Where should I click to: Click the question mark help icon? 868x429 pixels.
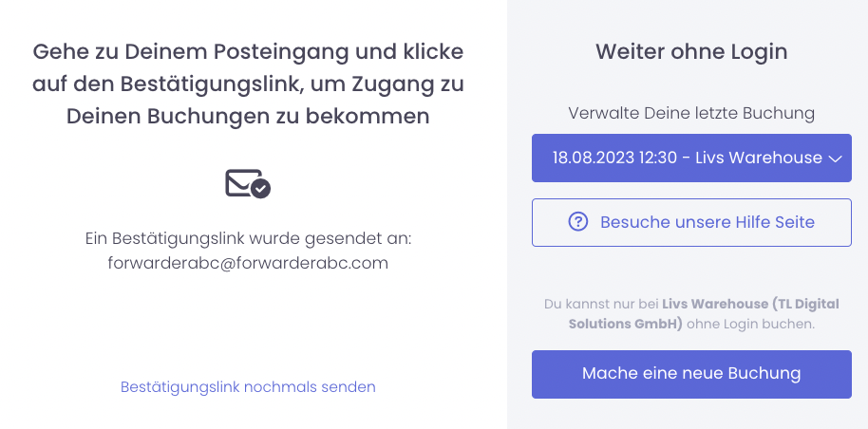[x=578, y=222]
